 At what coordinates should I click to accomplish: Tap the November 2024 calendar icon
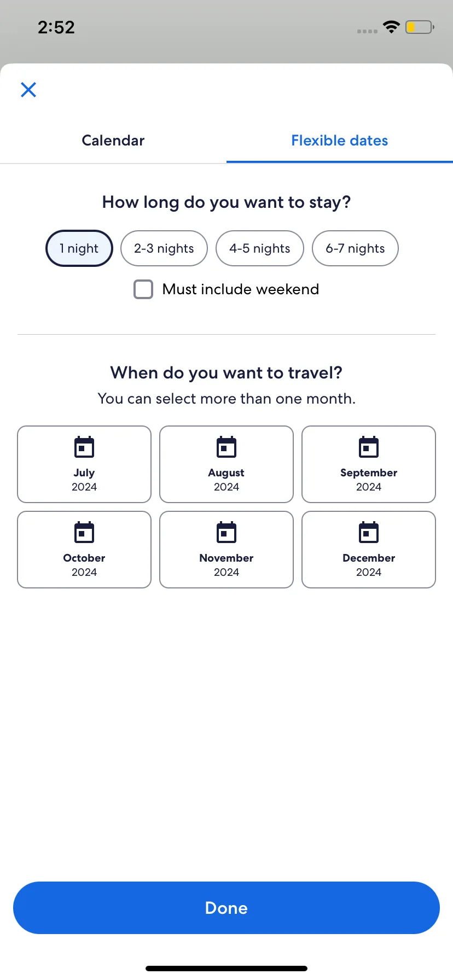click(226, 532)
